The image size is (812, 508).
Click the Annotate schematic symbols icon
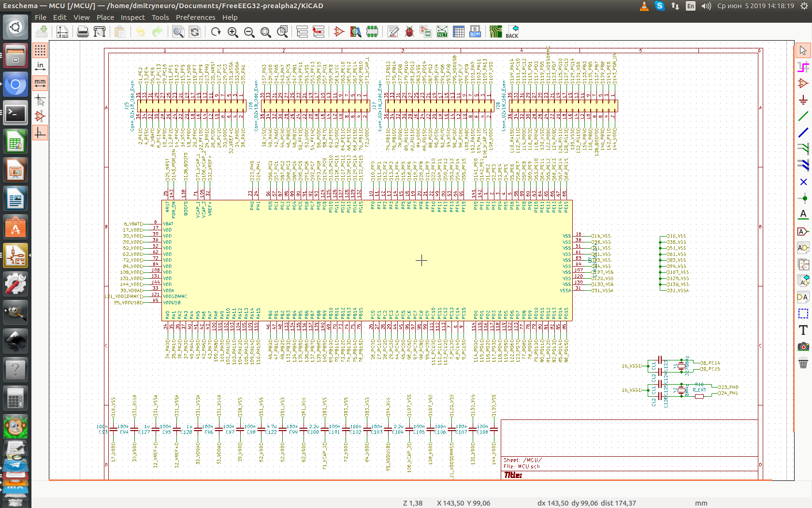pyautogui.click(x=393, y=32)
